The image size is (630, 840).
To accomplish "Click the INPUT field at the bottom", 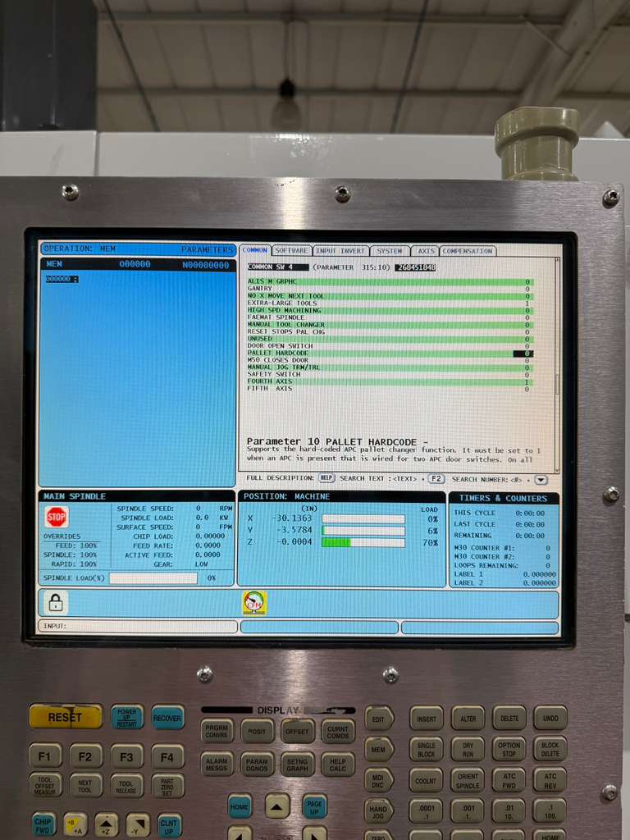I will point(137,627).
